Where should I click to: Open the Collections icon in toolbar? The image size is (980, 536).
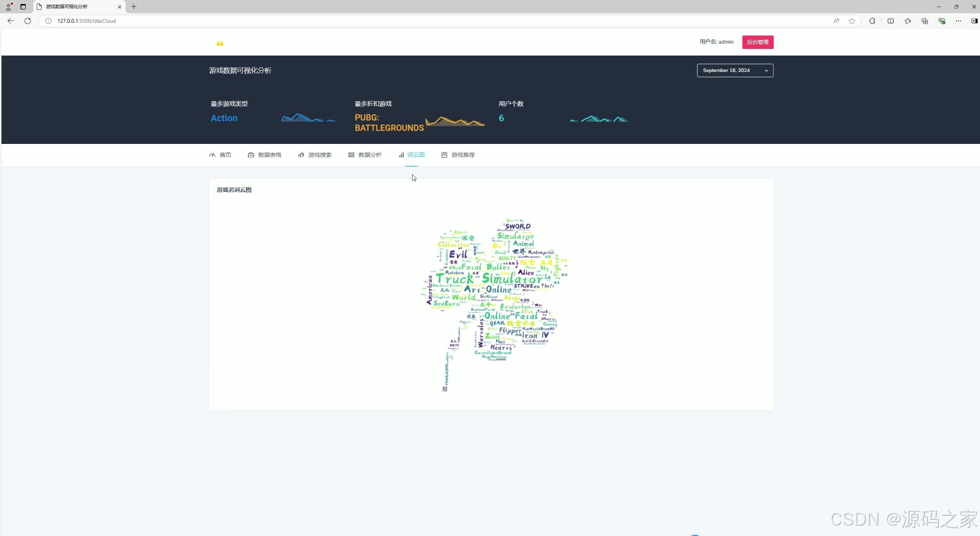924,21
